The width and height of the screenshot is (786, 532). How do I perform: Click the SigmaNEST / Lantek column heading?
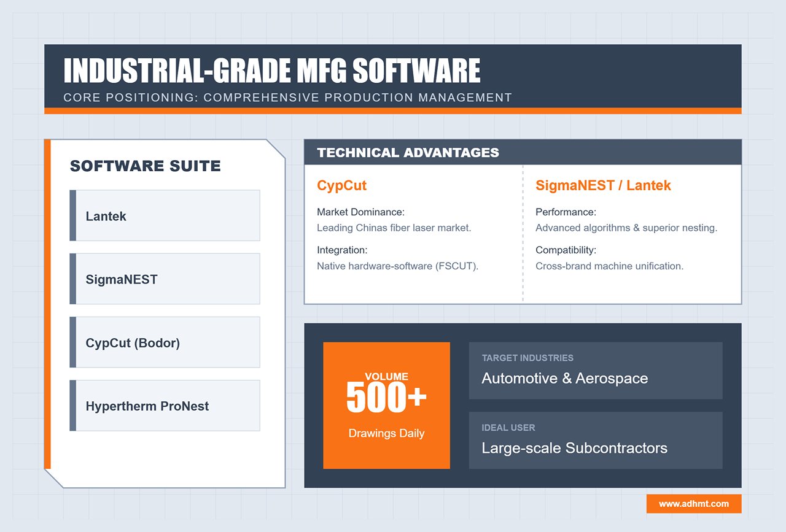[603, 185]
